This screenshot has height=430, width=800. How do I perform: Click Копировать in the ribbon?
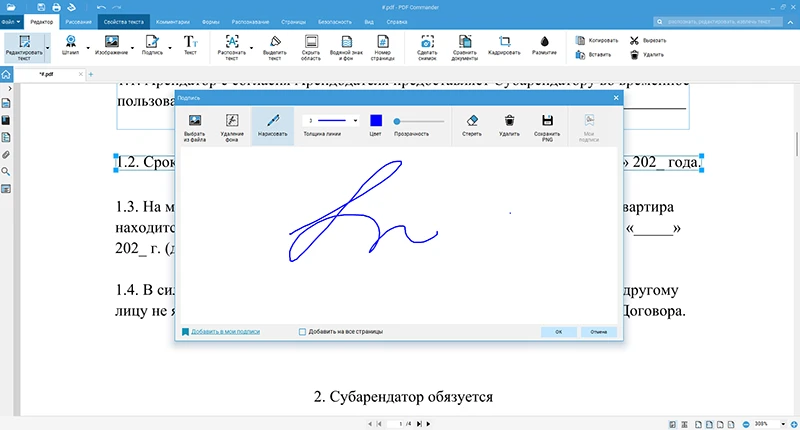pyautogui.click(x=597, y=40)
